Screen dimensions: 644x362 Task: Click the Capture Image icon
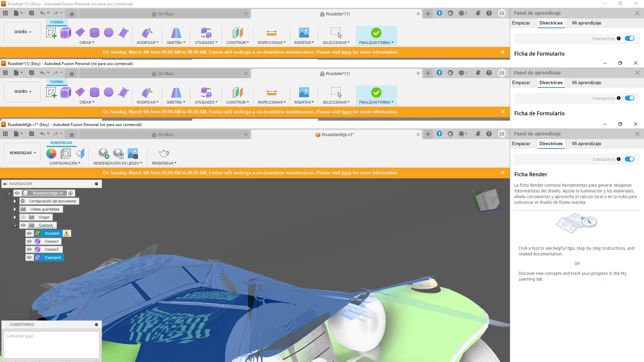click(x=133, y=154)
